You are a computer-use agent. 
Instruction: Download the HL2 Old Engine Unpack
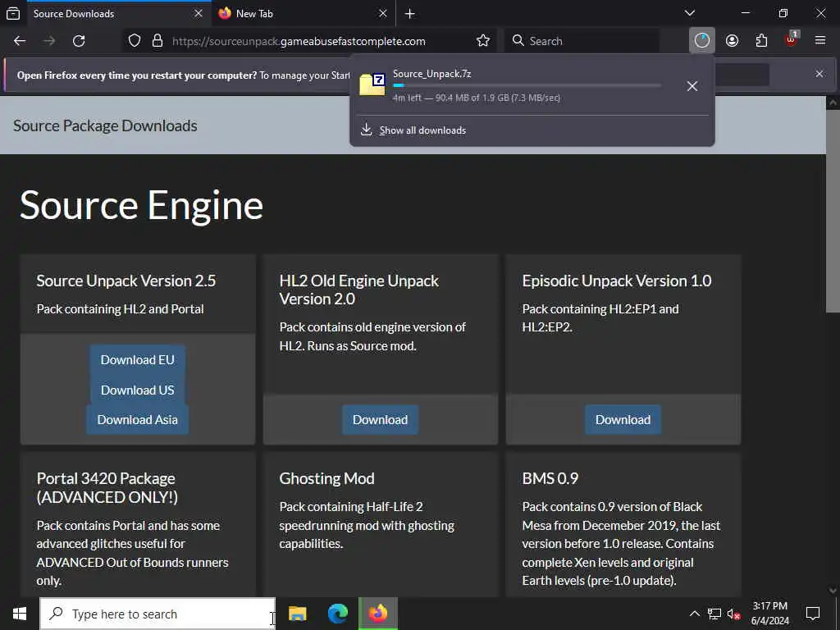pyautogui.click(x=381, y=419)
